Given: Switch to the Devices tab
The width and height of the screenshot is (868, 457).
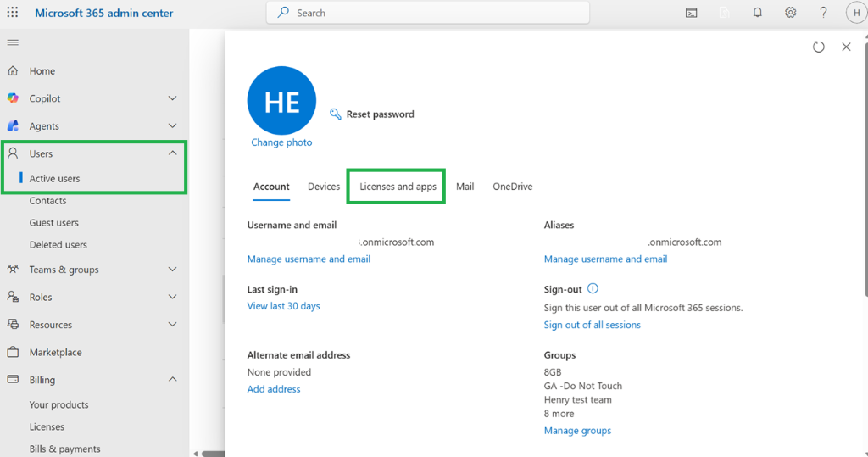Looking at the screenshot, I should tap(324, 187).
